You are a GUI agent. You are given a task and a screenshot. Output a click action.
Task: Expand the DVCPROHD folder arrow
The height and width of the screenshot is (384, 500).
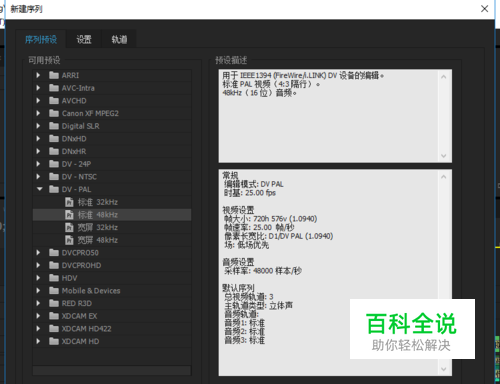pyautogui.click(x=38, y=265)
